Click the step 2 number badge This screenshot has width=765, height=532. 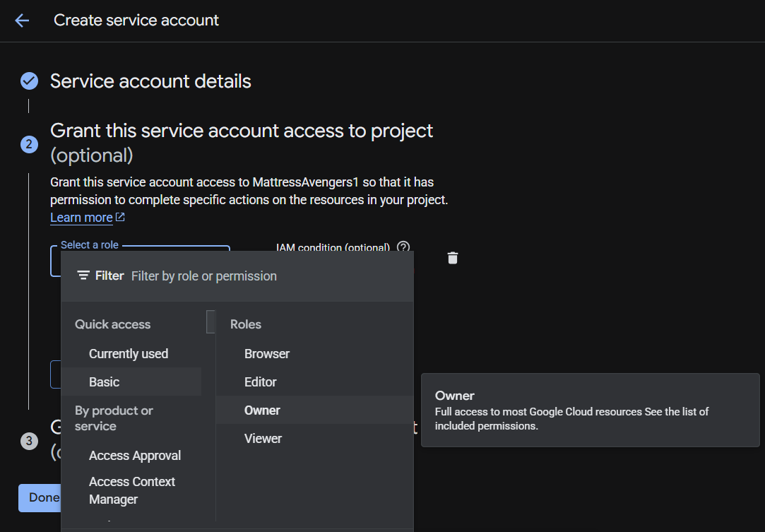point(29,144)
